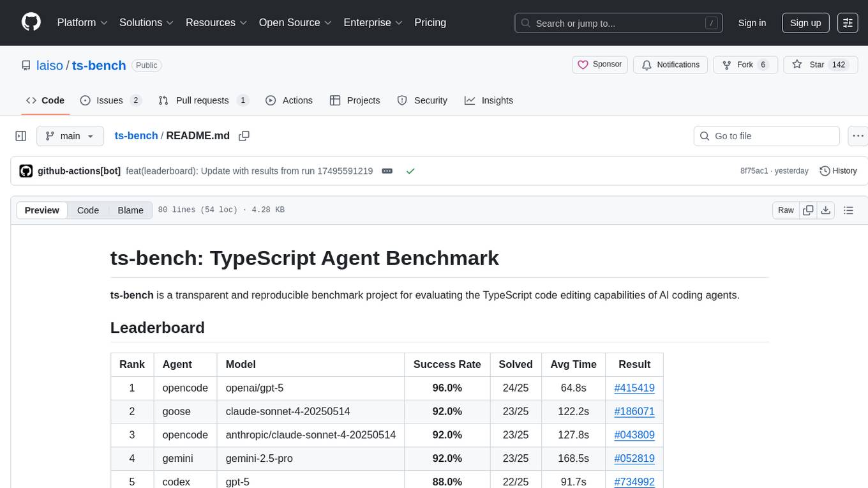Sponsor this repository

point(600,65)
